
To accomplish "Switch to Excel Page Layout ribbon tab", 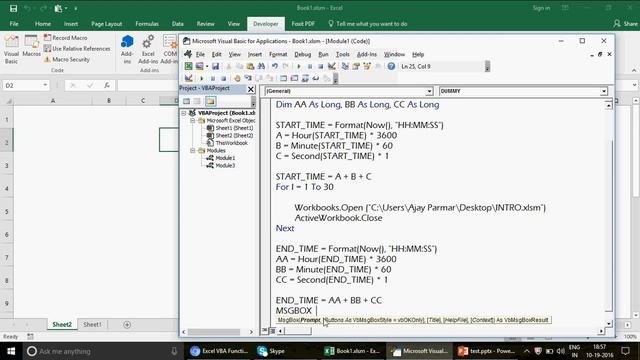I will click(107, 24).
